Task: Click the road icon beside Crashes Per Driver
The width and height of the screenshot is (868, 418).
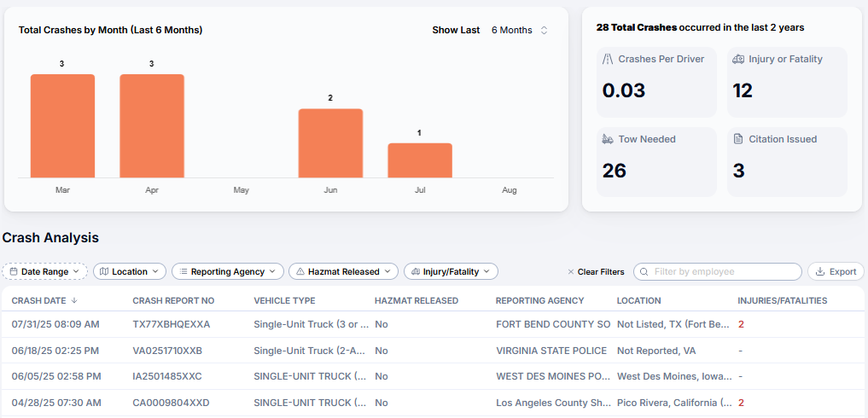Action: point(608,60)
